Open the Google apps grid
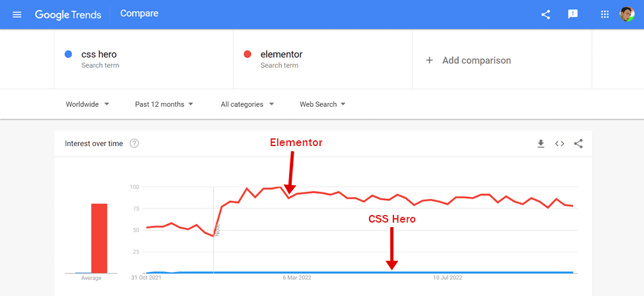 (604, 14)
